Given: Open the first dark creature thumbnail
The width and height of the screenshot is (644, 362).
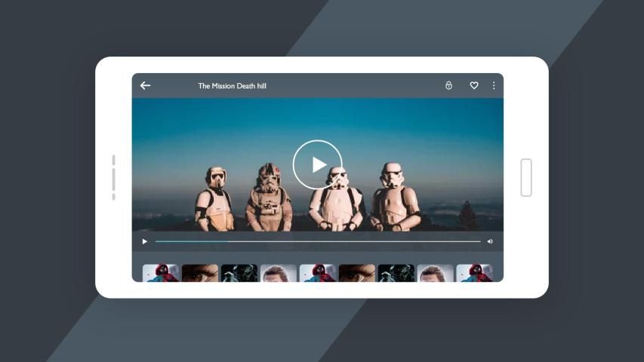Looking at the screenshot, I should point(239,273).
